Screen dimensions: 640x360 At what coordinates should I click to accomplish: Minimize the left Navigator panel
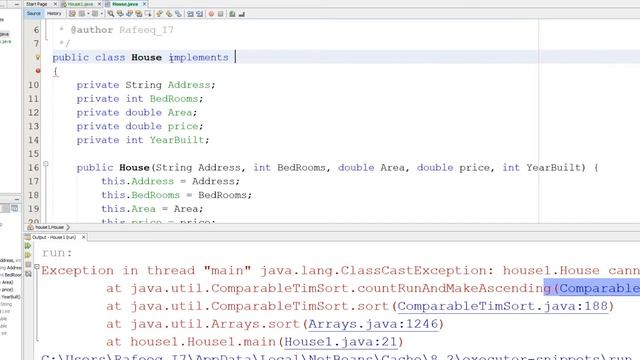(17, 199)
